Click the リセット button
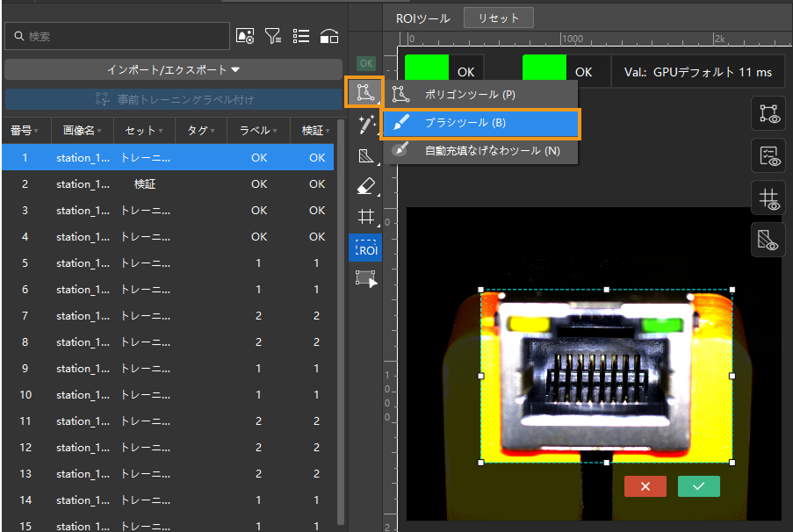Screen dimensions: 793x532 click(498, 18)
